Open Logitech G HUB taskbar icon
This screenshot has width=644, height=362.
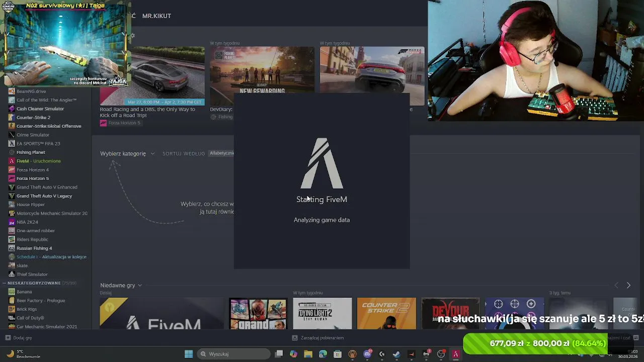[382, 354]
